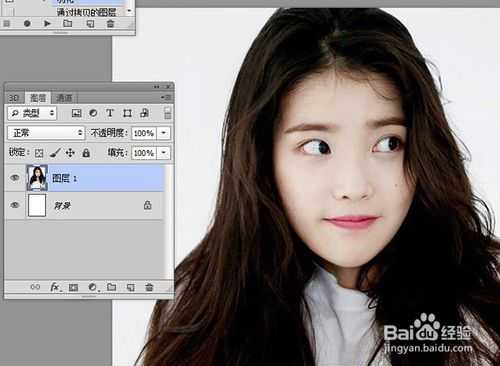Create new layer icon in layers panel
500x366 pixels.
coord(130,287)
